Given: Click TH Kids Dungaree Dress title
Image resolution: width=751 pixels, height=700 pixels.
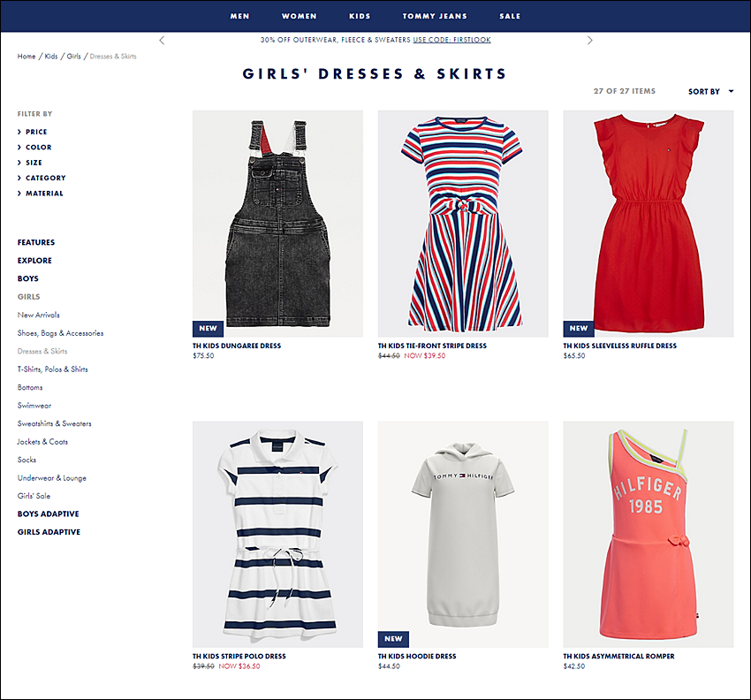Looking at the screenshot, I should pos(237,346).
